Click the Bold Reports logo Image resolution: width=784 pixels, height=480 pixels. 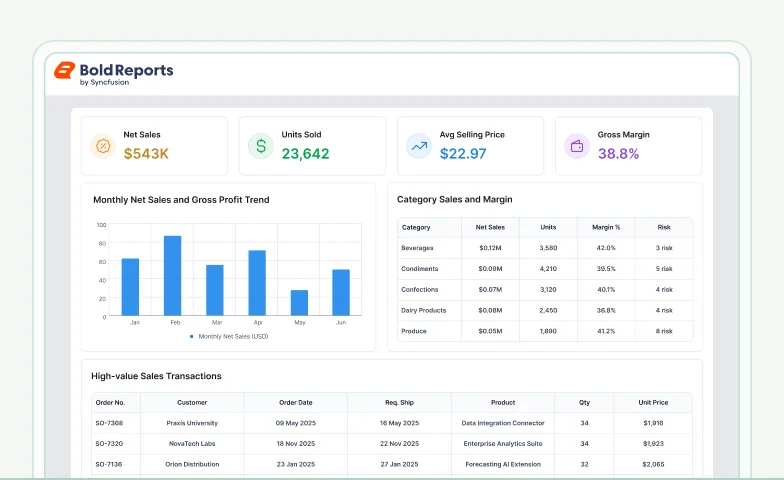[x=114, y=73]
